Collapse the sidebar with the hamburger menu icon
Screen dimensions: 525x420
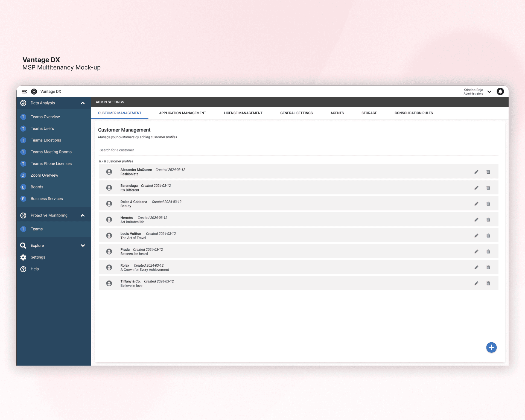(24, 92)
